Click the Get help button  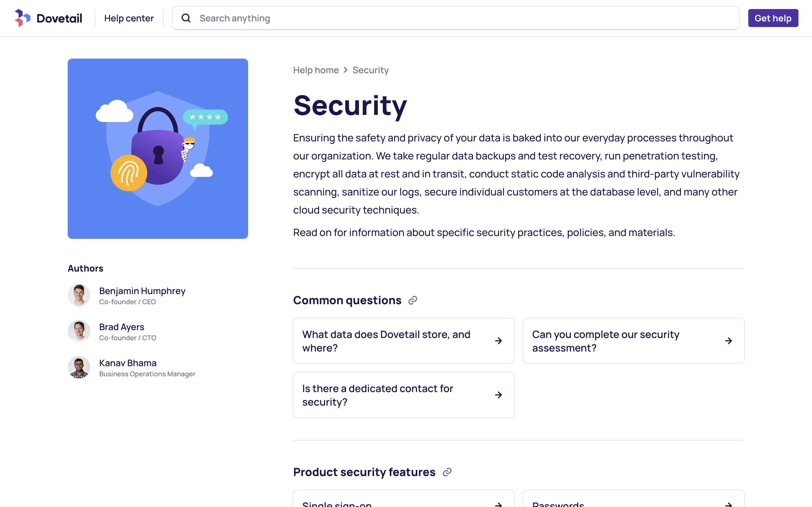pyautogui.click(x=773, y=18)
